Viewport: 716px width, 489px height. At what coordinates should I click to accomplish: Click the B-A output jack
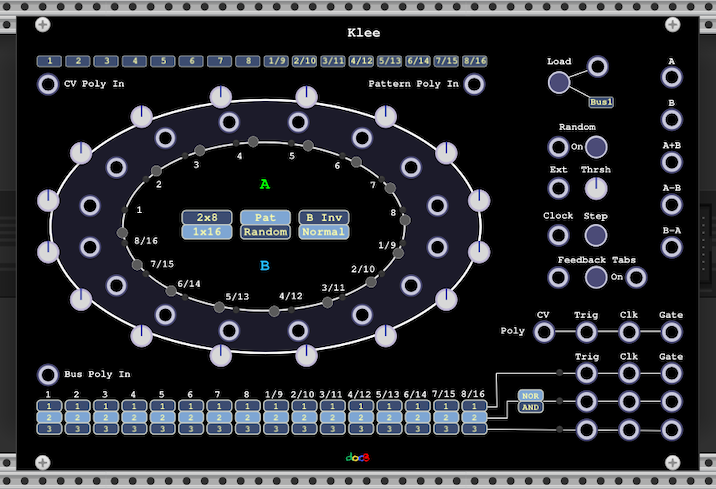[671, 247]
